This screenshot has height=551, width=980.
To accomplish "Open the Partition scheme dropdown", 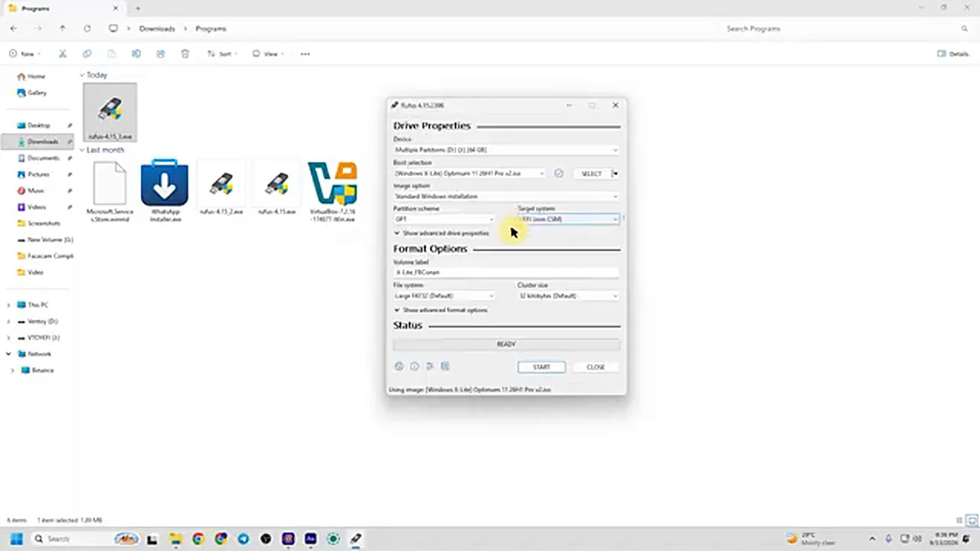I will (444, 220).
